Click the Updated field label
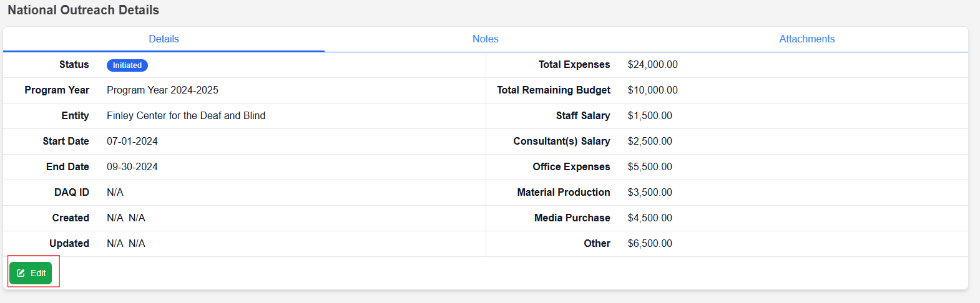The height and width of the screenshot is (303, 980). pyautogui.click(x=69, y=243)
